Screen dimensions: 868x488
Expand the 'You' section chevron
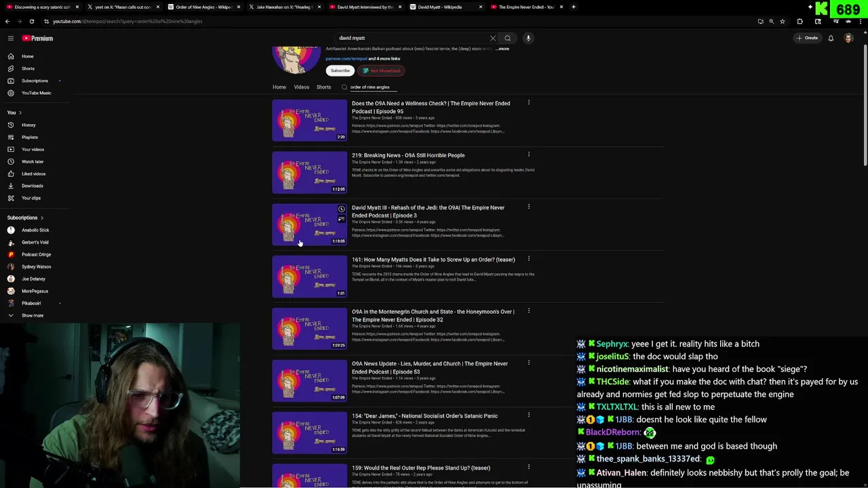coord(20,113)
